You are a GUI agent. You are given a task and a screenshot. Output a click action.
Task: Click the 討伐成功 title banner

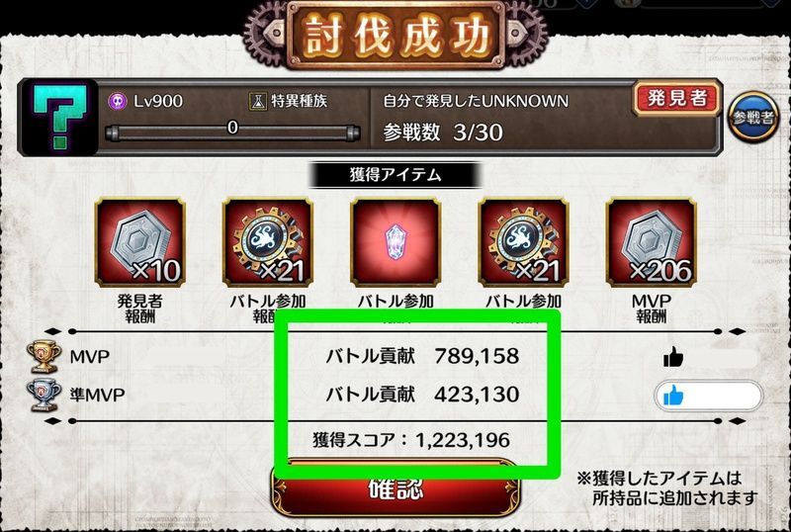[x=395, y=36]
